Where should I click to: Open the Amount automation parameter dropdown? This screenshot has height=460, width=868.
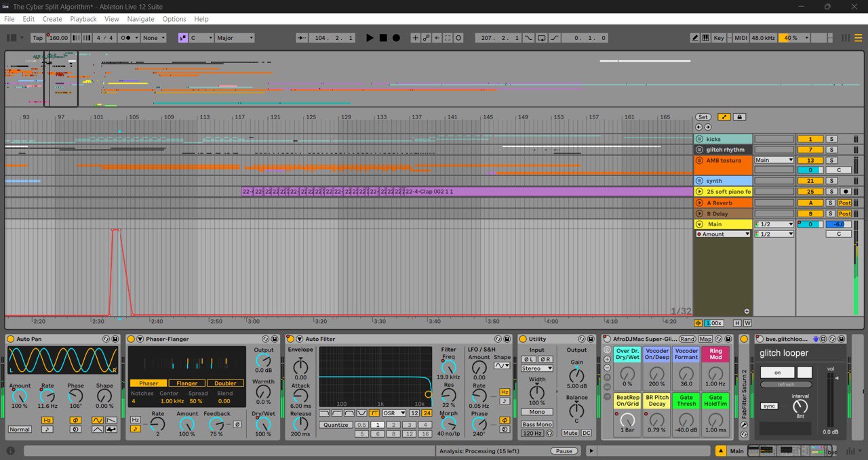(x=723, y=234)
